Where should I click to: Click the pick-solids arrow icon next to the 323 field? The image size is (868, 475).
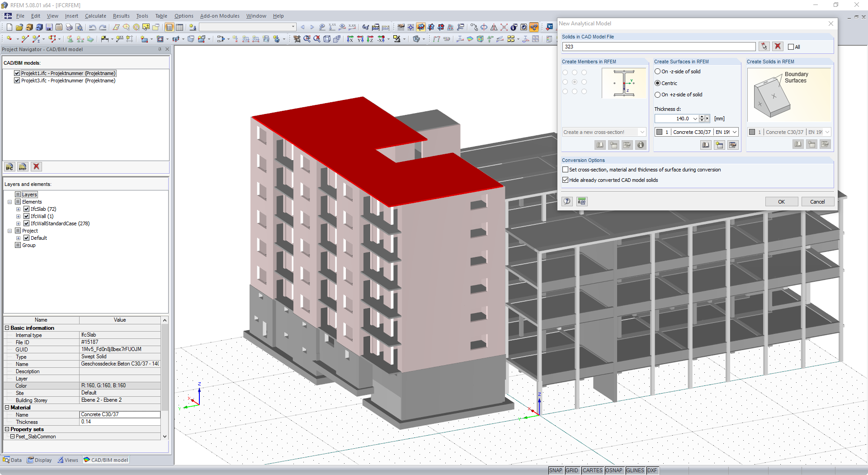[764, 46]
